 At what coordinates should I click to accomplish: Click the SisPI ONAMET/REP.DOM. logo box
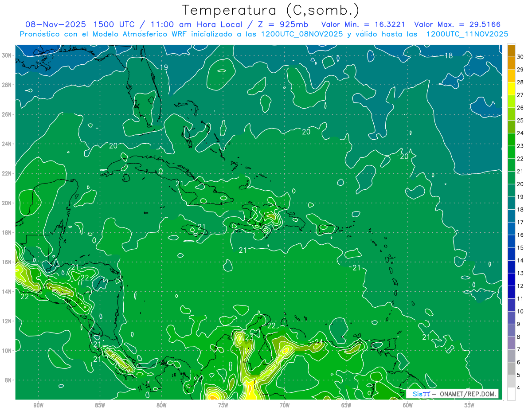coord(452,394)
